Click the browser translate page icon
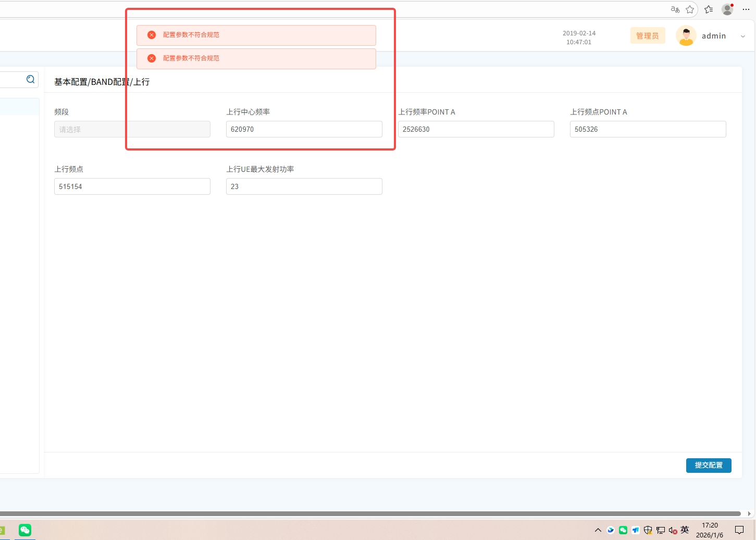 click(x=675, y=9)
